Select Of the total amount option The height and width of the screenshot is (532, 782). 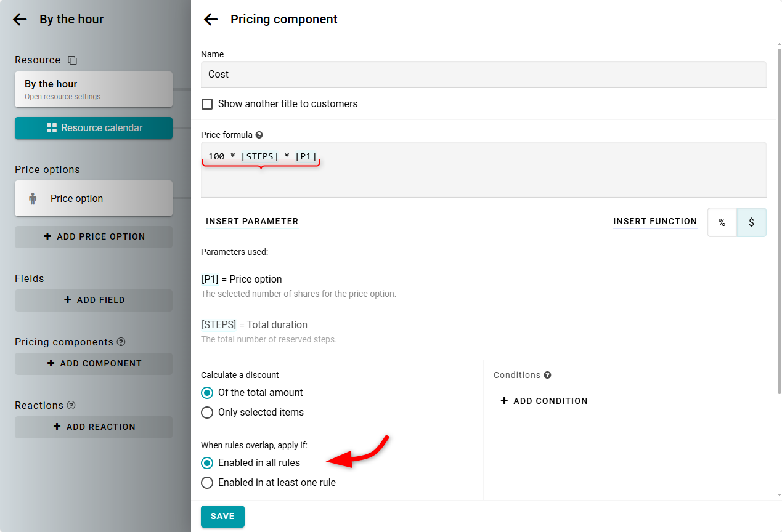pos(207,393)
